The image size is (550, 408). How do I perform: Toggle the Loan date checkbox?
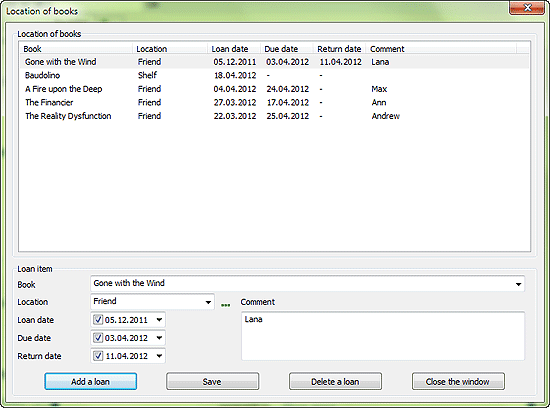(x=98, y=320)
